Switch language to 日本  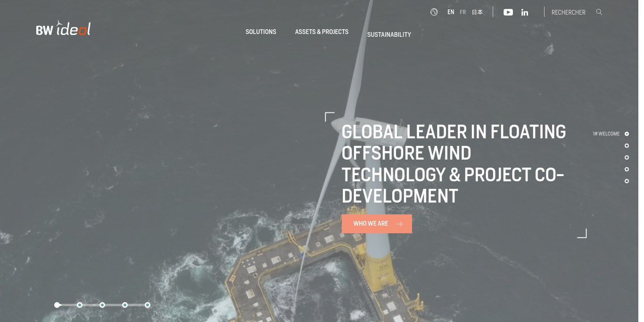[x=478, y=12]
